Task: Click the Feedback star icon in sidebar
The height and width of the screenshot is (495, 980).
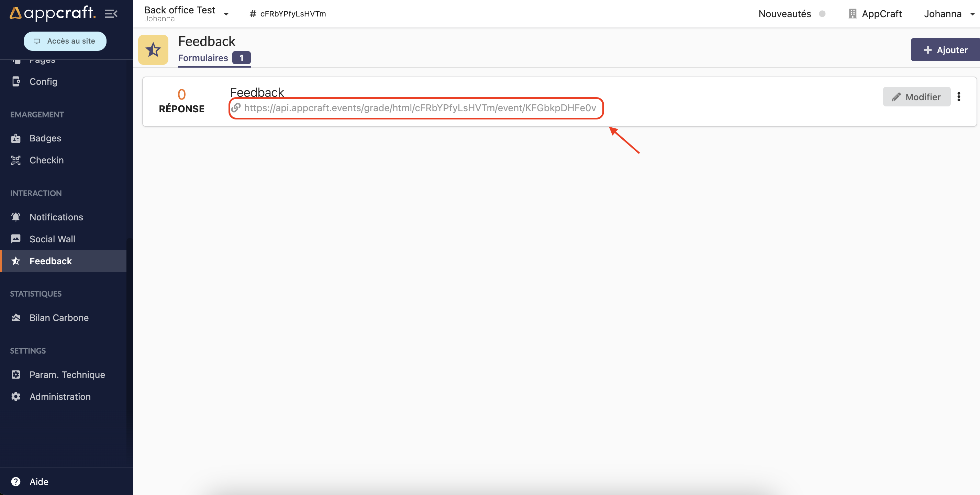Action: (17, 260)
